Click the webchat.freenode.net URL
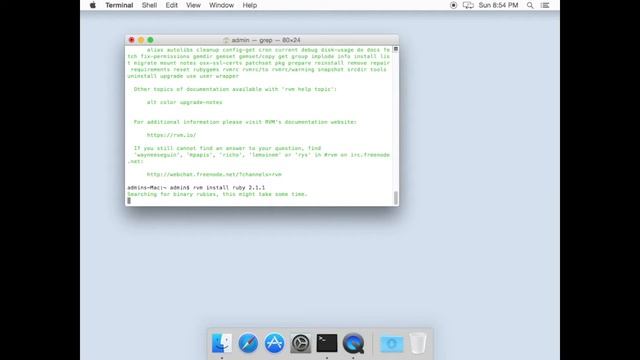The height and width of the screenshot is (360, 640). [214, 174]
